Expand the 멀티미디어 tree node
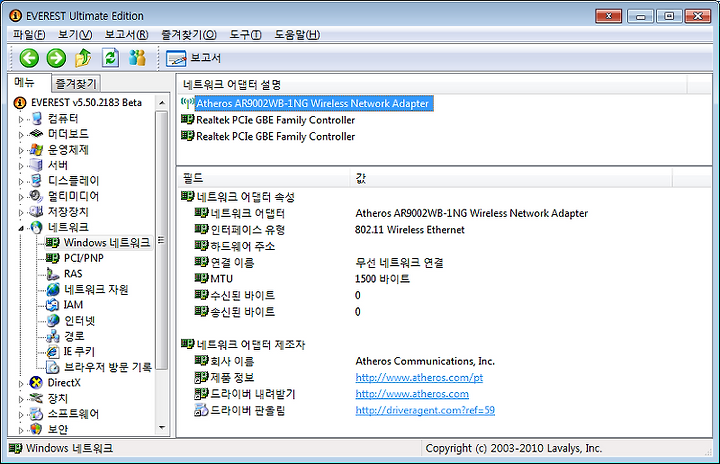 [21, 197]
